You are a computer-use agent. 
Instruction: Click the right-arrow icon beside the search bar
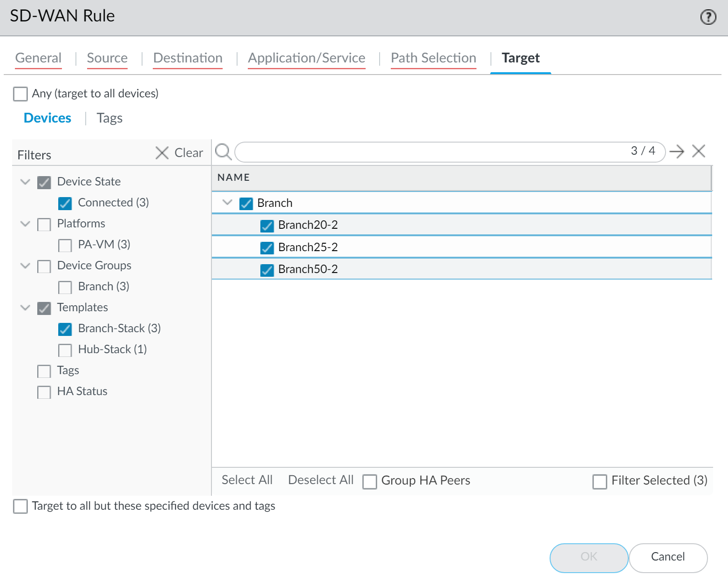tap(677, 151)
